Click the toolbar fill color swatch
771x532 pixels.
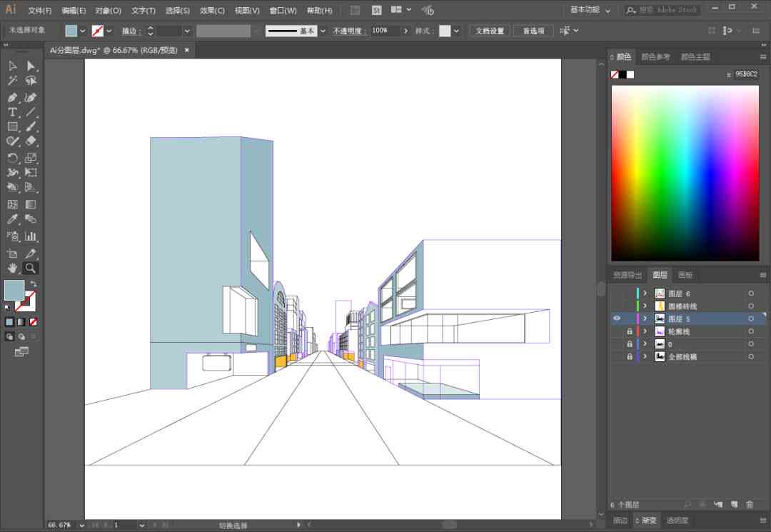[14, 290]
